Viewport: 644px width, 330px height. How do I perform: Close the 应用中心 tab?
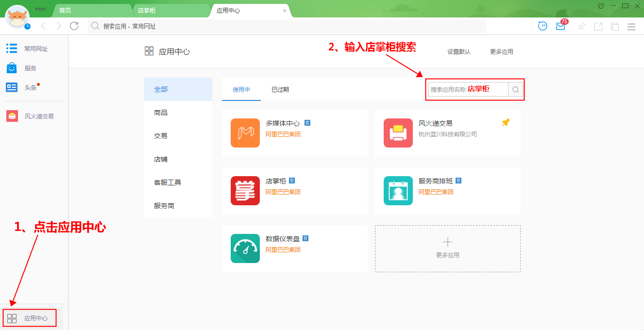pyautogui.click(x=285, y=11)
